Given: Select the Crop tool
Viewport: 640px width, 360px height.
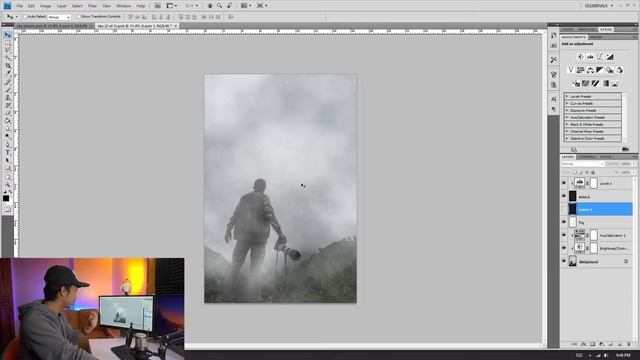Looking at the screenshot, I should click(x=7, y=65).
